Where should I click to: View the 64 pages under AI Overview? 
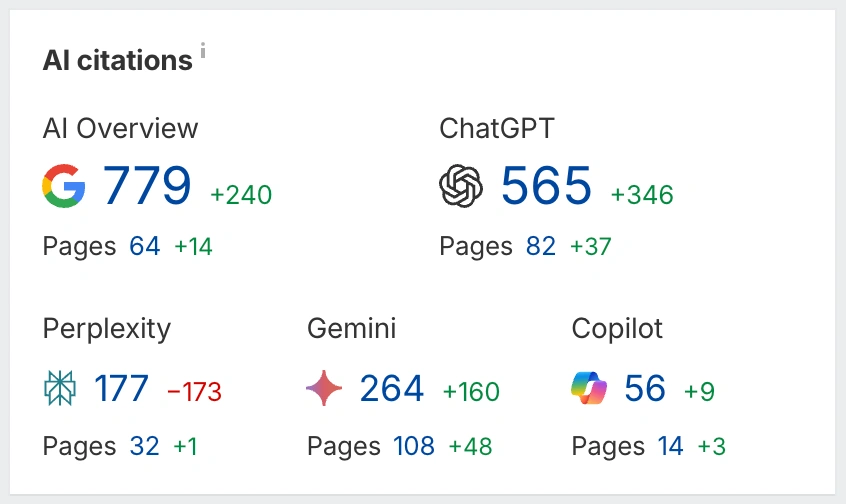pos(145,246)
